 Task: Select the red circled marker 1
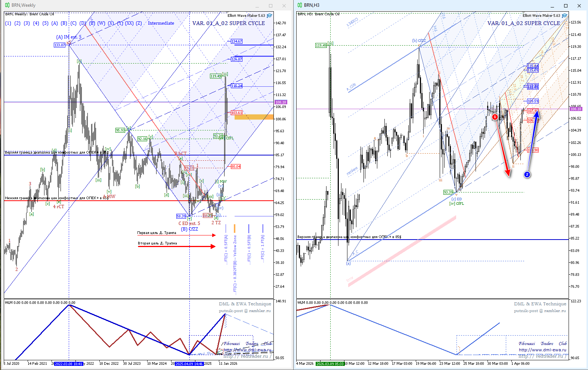pyautogui.click(x=495, y=117)
